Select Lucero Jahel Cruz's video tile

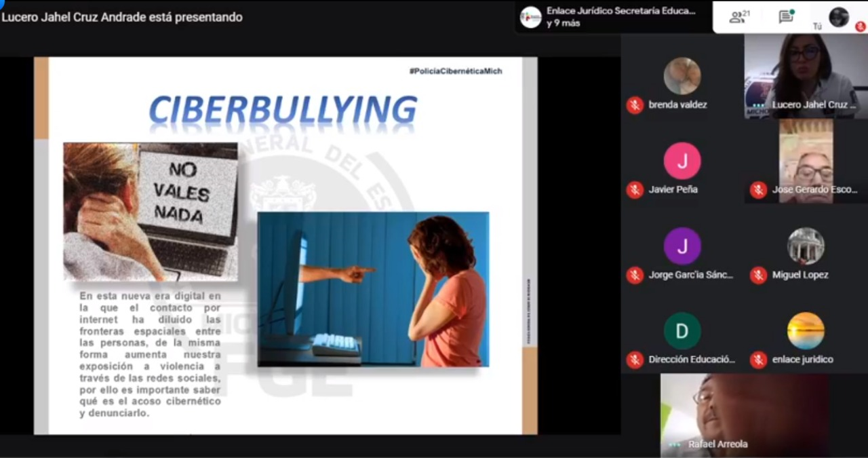click(806, 75)
